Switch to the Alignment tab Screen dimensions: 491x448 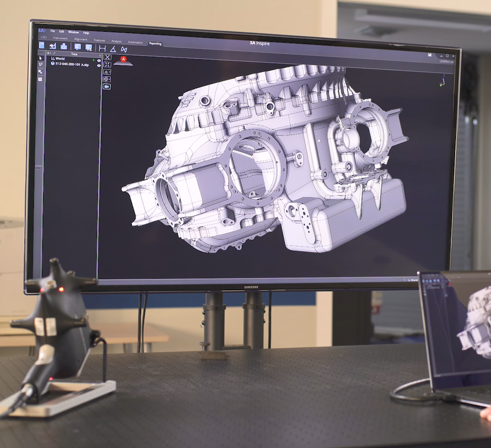tap(81, 39)
